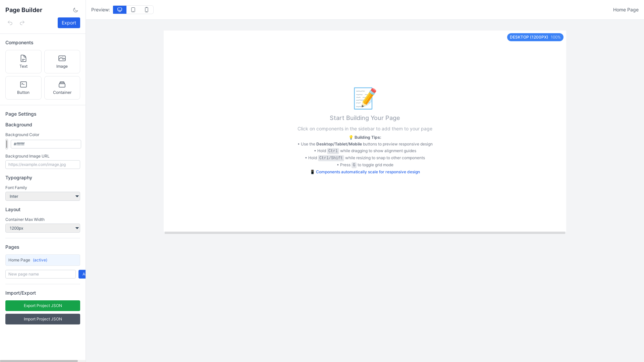Viewport: 644px width, 362px height.
Task: Click Export Project JSON
Action: [x=43, y=306]
